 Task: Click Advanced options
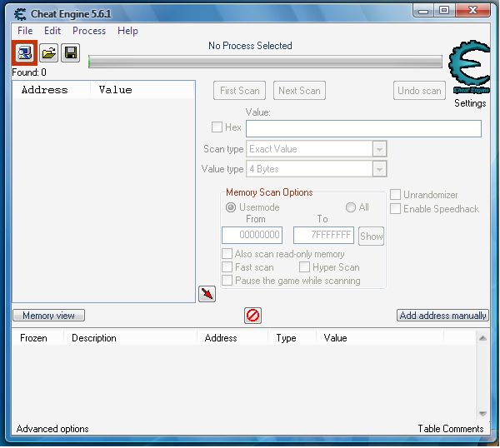point(52,429)
